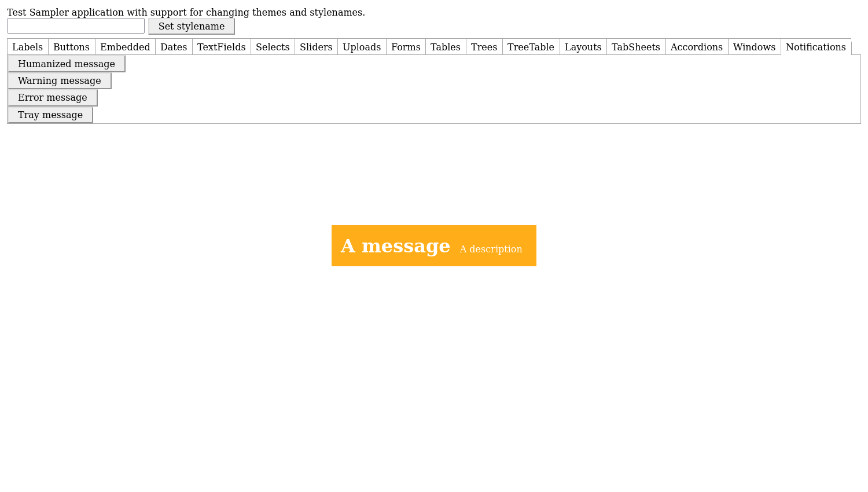
Task: Click the Test Sampler application description text
Action: click(186, 12)
